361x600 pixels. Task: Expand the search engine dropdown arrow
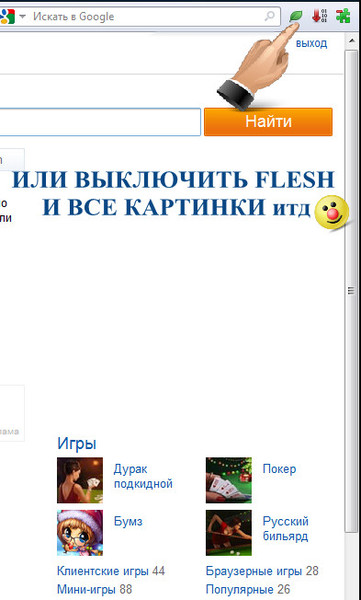23,16
